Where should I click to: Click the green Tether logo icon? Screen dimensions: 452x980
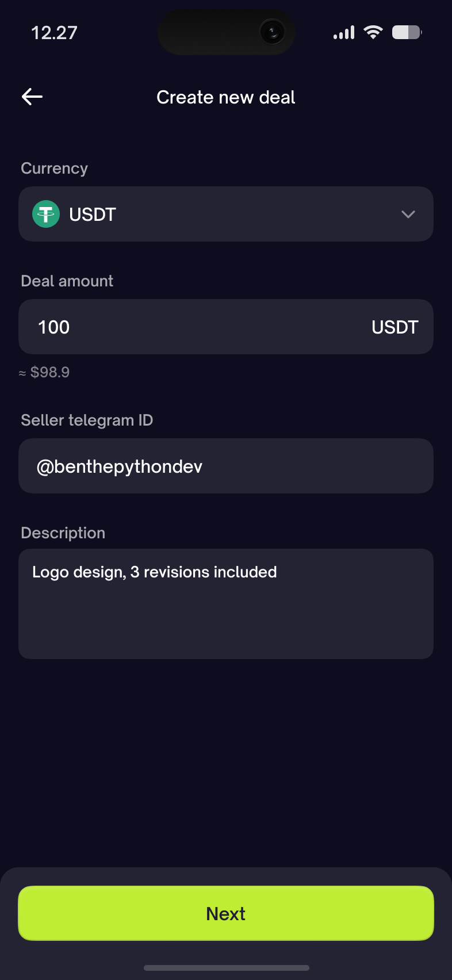46,214
